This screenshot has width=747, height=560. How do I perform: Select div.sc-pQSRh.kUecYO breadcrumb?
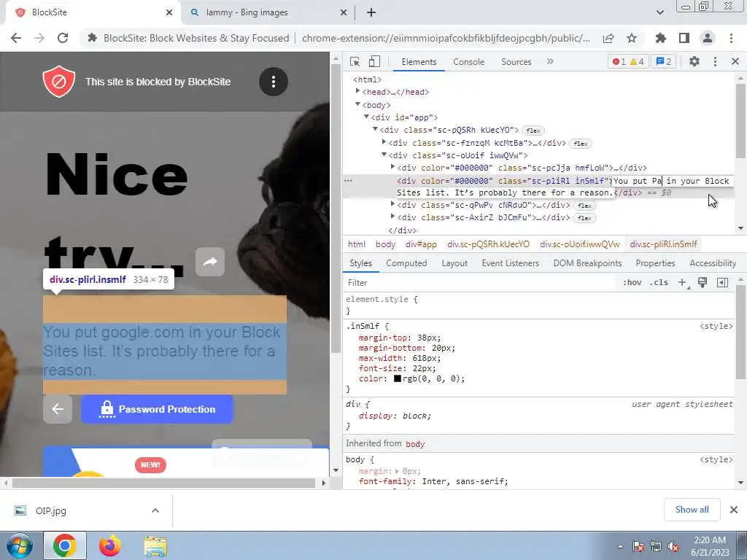click(488, 244)
